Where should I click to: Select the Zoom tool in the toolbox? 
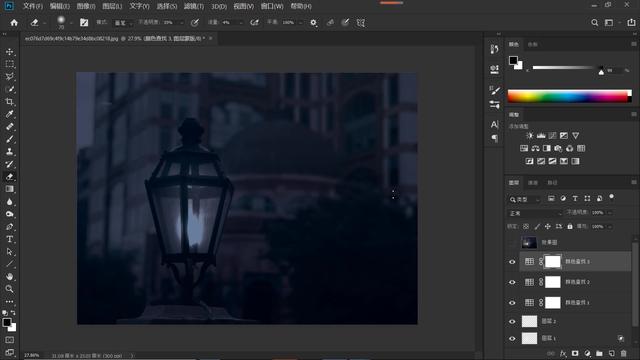[x=9, y=289]
